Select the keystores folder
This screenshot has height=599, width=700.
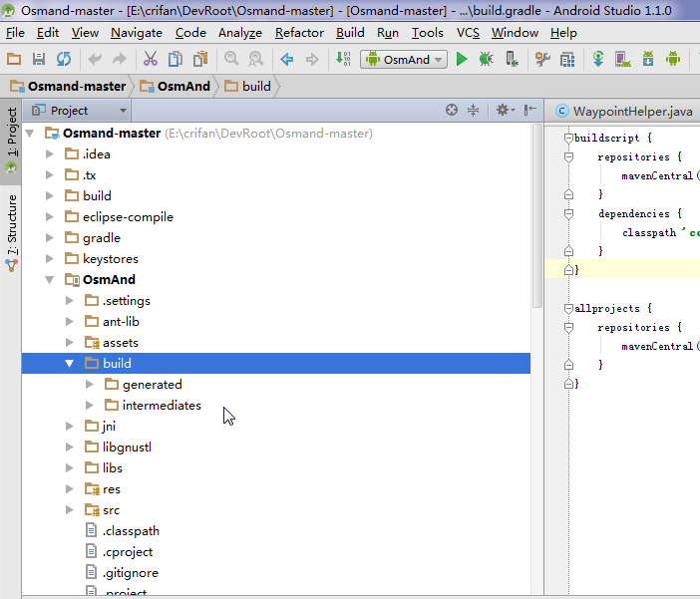tap(111, 259)
